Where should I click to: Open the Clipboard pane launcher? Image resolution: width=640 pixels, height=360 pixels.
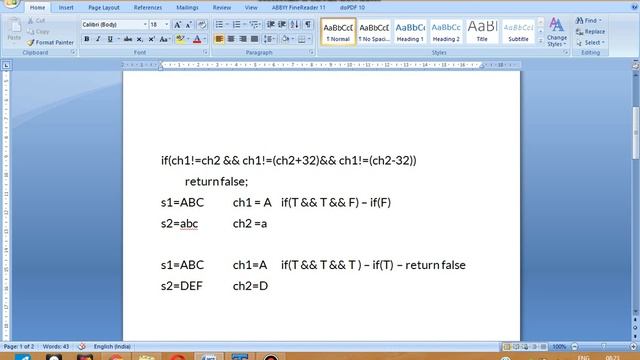click(x=73, y=52)
